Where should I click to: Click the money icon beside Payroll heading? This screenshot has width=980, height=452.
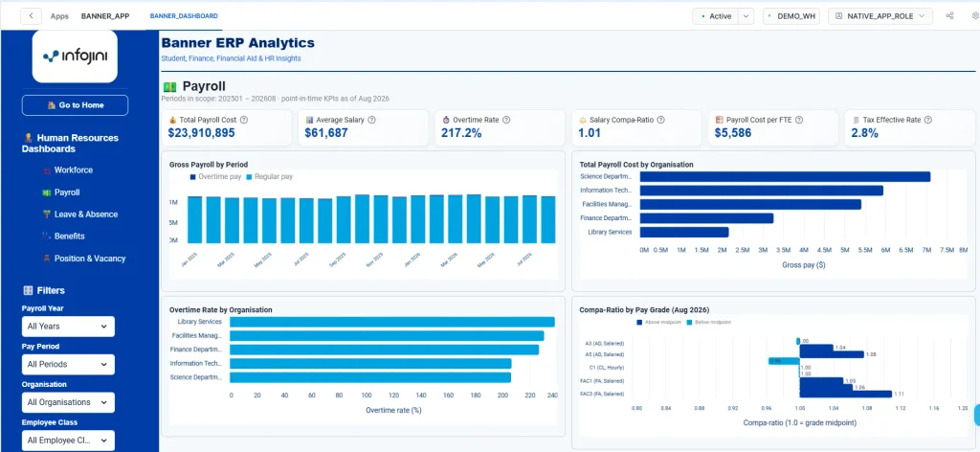pos(169,87)
